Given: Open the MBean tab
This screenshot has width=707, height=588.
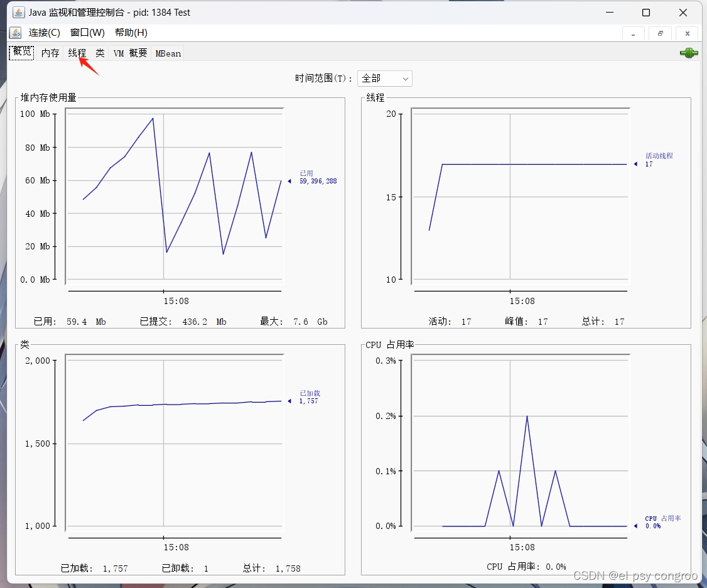Looking at the screenshot, I should pos(168,53).
